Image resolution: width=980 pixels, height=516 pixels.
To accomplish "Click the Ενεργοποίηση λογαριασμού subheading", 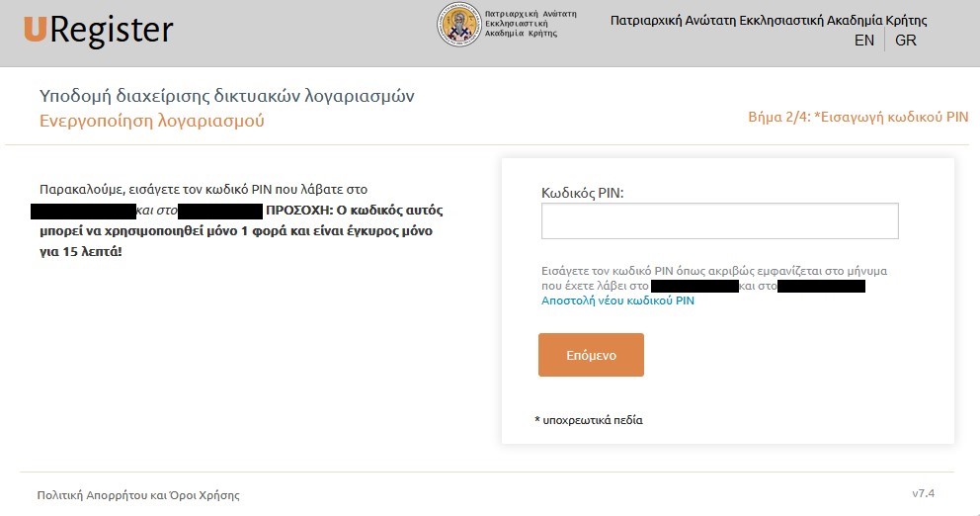I will [x=152, y=120].
